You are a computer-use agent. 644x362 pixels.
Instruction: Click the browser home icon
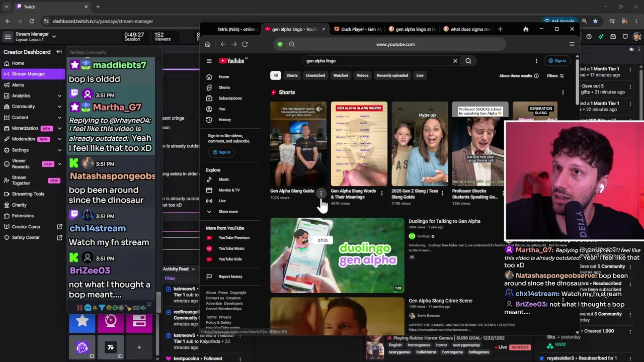tap(207, 44)
